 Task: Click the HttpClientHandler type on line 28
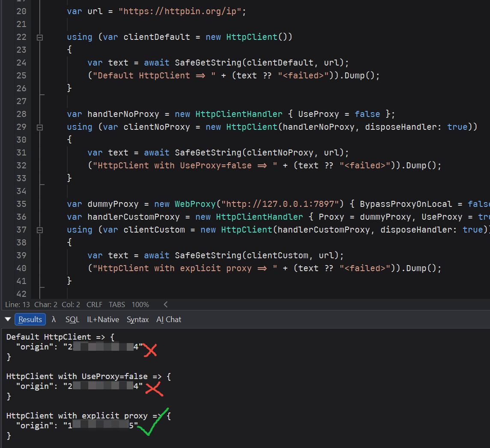click(x=239, y=114)
